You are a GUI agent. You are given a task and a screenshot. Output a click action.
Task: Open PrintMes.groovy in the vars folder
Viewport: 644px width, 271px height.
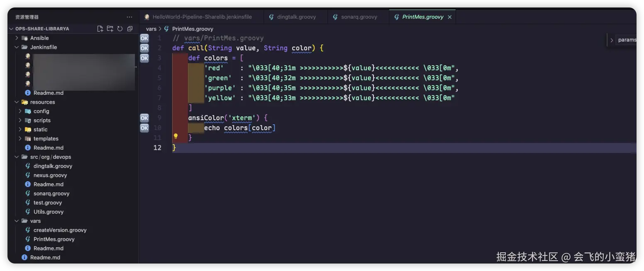[x=54, y=239]
